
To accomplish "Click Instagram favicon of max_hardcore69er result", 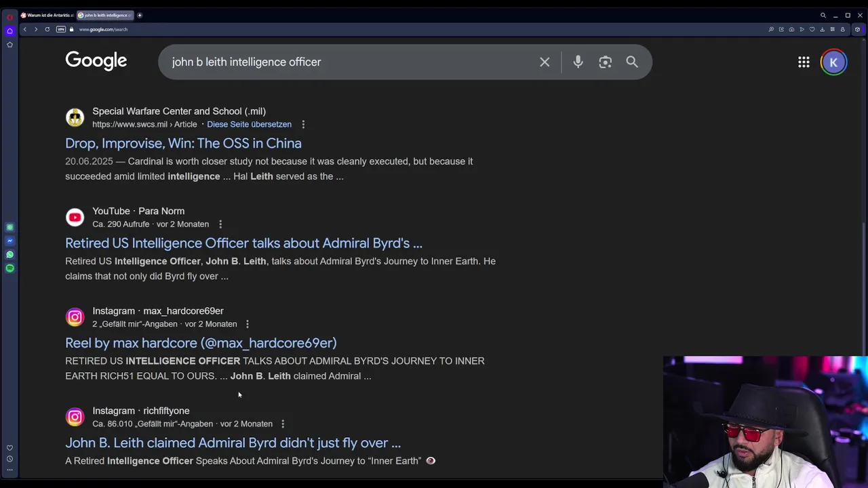I will click(75, 317).
